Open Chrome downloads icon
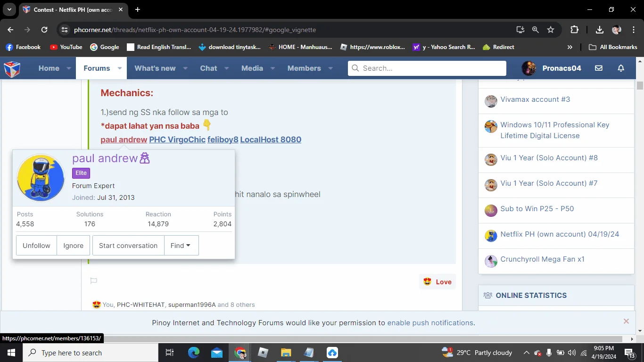The image size is (644, 362). coord(600,30)
